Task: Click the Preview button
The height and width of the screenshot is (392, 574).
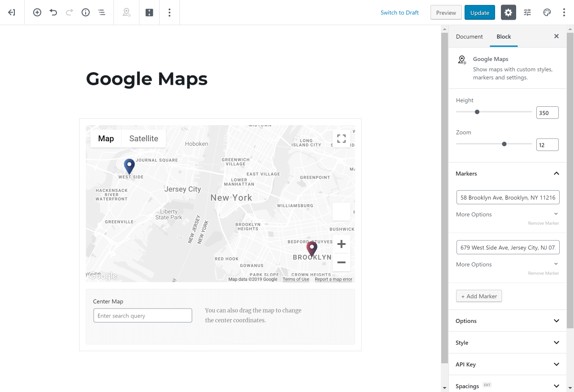Action: point(446,13)
